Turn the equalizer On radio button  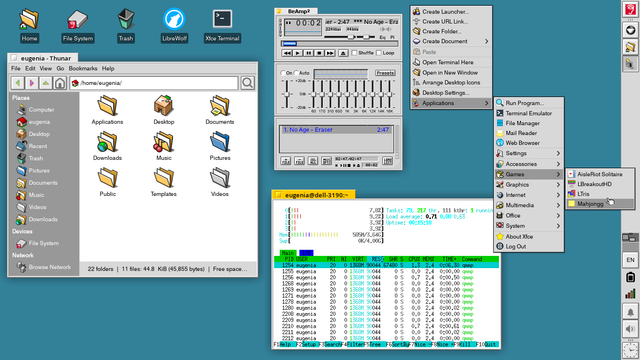[x=286, y=73]
